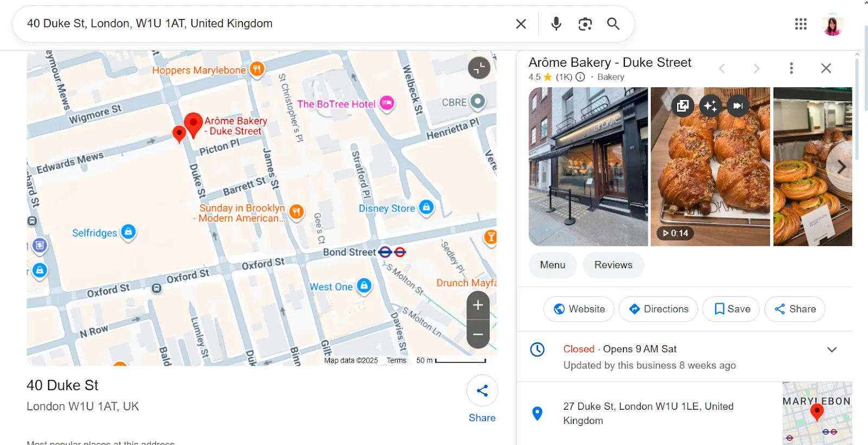
Task: Open the Reviews tab chip
Action: click(x=613, y=265)
